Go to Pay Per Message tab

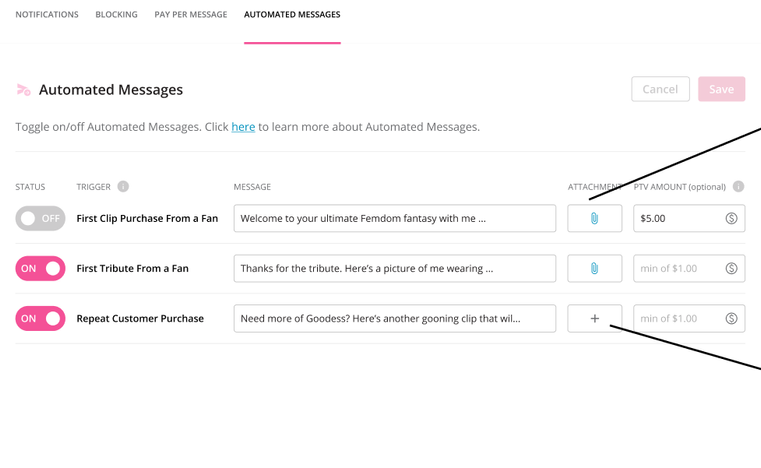coord(191,15)
